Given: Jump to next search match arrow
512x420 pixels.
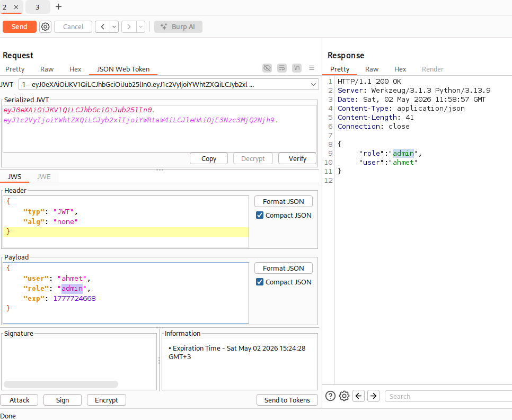Looking at the screenshot, I should pyautogui.click(x=374, y=396).
